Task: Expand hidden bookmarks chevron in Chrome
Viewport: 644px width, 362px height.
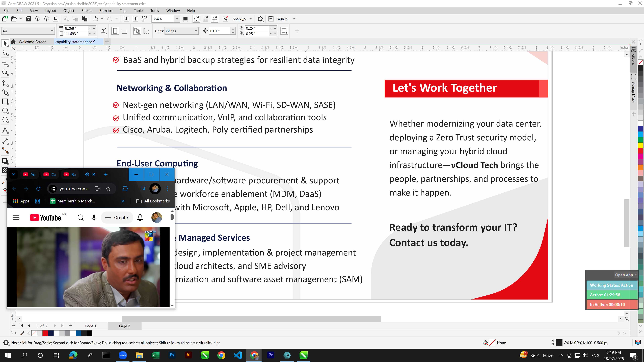Action: [x=123, y=201]
